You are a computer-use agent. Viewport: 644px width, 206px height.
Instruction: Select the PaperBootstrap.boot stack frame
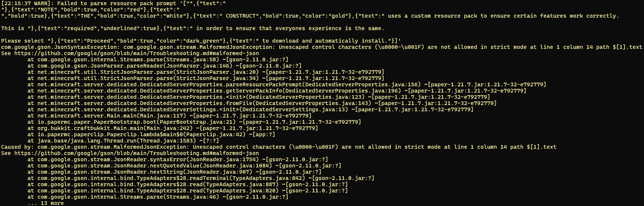click(x=194, y=122)
